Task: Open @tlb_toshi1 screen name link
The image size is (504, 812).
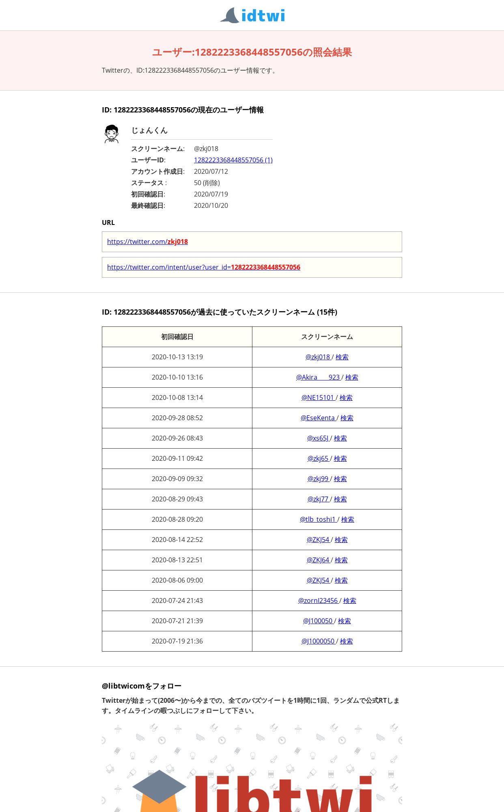Action: click(319, 519)
